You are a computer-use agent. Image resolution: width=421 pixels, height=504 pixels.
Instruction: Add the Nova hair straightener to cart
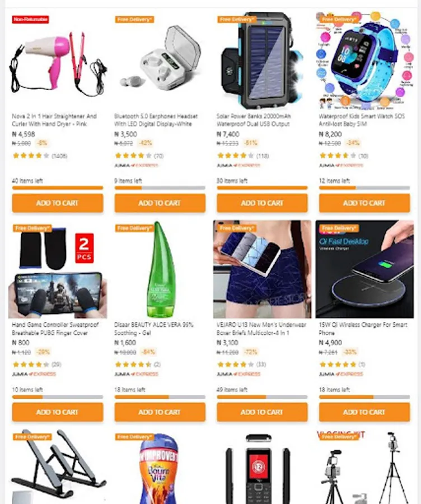[58, 203]
